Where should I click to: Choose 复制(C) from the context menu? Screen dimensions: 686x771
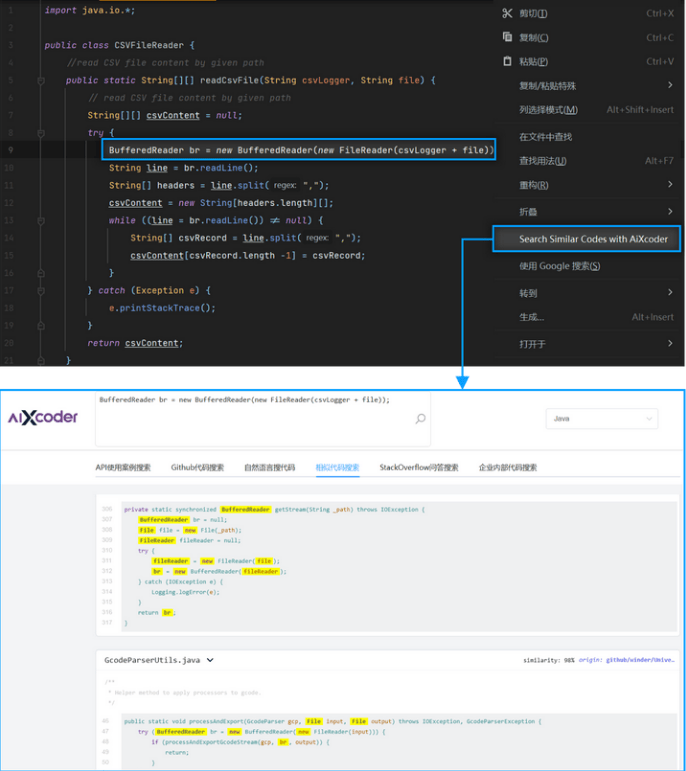(588, 37)
